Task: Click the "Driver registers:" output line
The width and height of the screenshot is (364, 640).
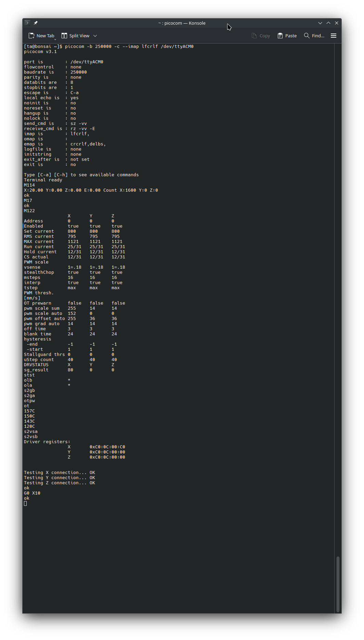Action: (47, 442)
